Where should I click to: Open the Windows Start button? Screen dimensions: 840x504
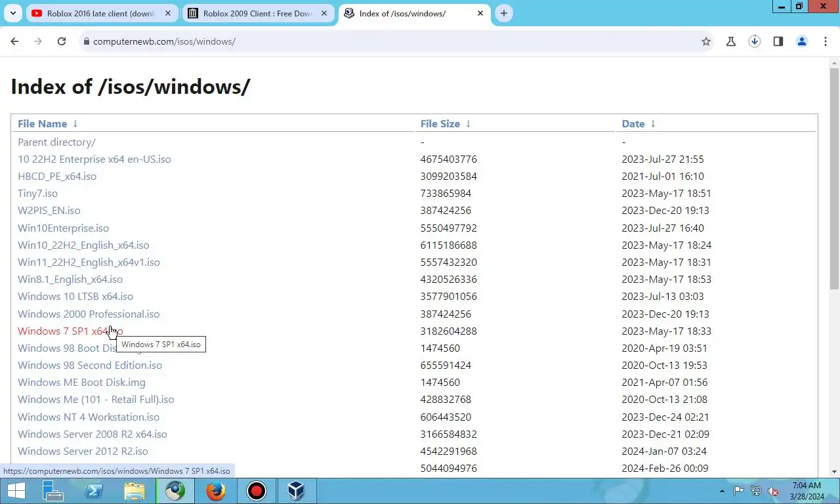(16, 491)
